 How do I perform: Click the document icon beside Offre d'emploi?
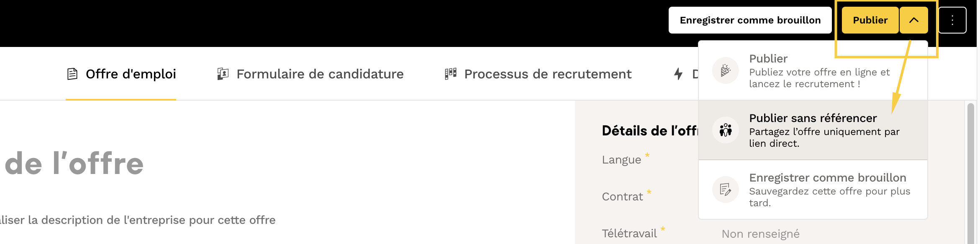click(72, 74)
